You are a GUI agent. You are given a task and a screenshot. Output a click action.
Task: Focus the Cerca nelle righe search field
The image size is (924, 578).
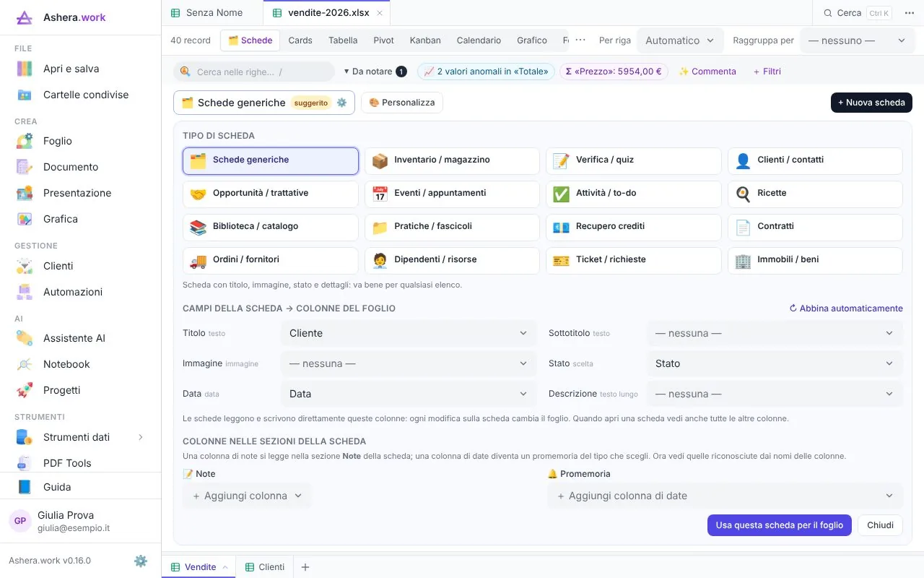254,72
